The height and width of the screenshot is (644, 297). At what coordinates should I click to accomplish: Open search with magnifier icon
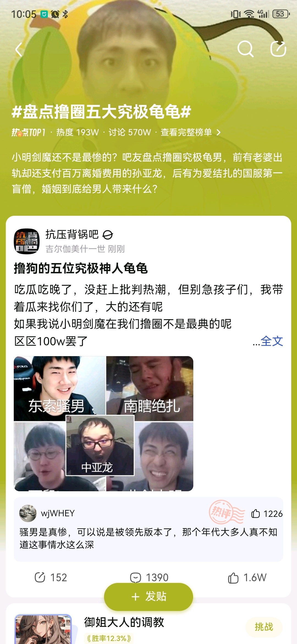pyautogui.click(x=245, y=49)
